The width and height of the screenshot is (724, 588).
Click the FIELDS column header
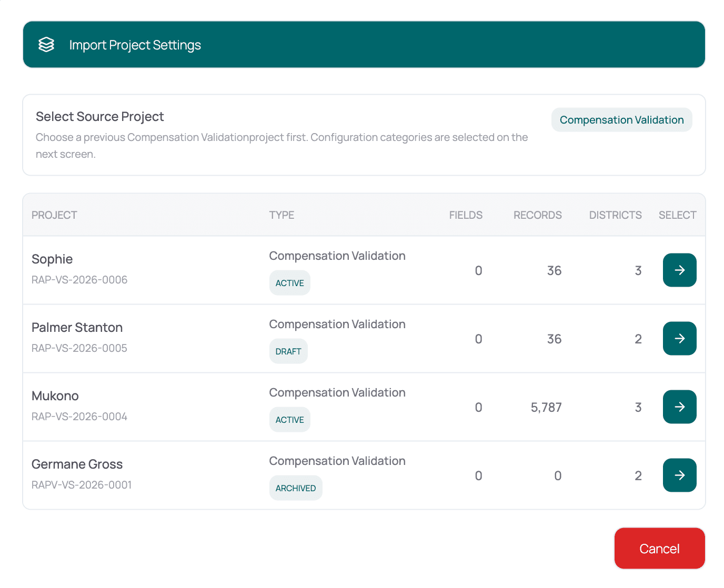[466, 215]
